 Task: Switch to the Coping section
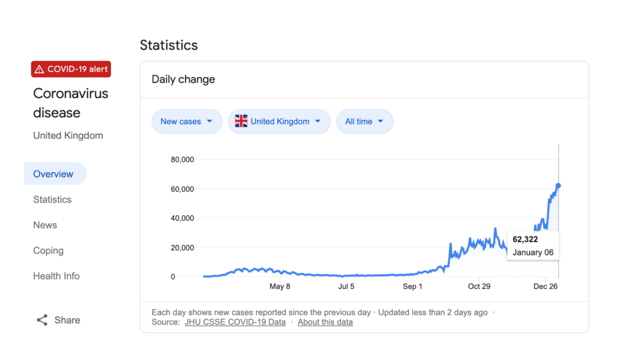click(x=49, y=250)
